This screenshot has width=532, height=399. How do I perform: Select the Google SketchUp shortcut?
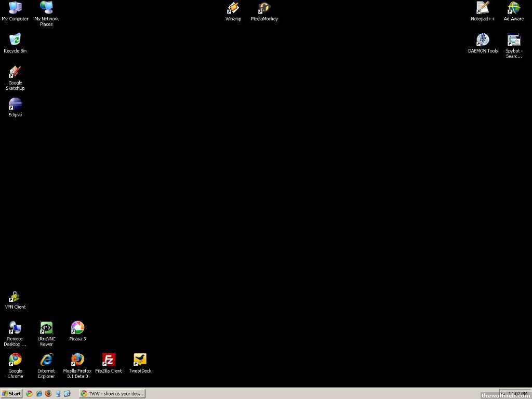pyautogui.click(x=15, y=72)
